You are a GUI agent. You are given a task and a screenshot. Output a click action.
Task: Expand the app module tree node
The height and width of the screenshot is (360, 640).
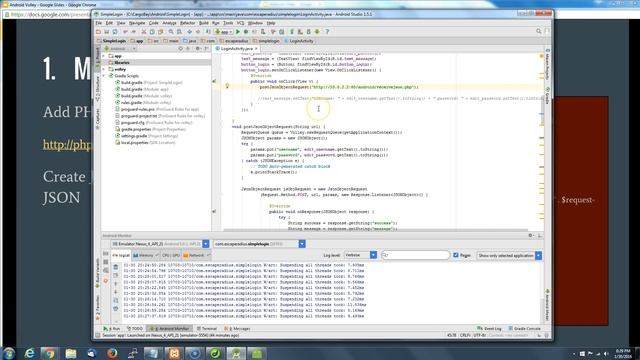pos(104,56)
